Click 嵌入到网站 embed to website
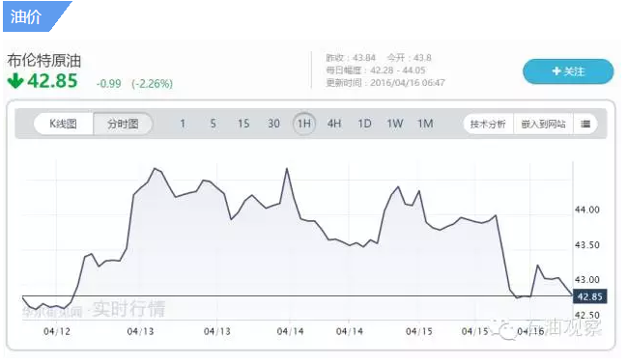 [x=543, y=124]
